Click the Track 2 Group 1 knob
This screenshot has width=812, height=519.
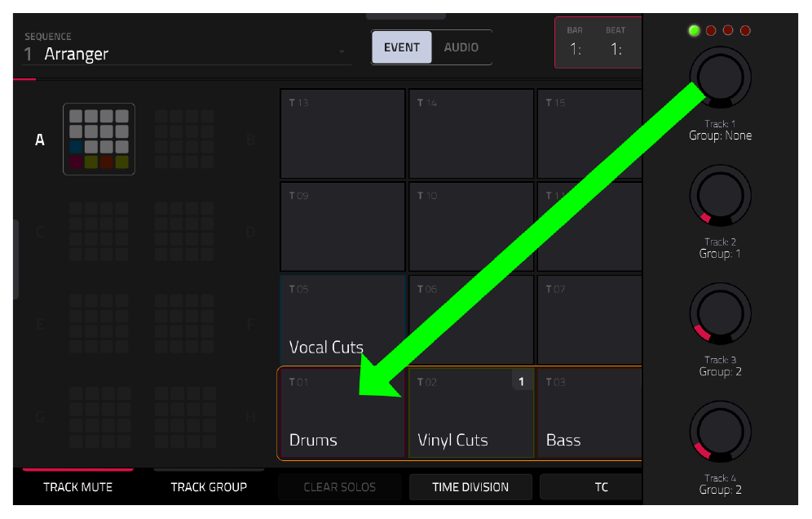coord(720,196)
